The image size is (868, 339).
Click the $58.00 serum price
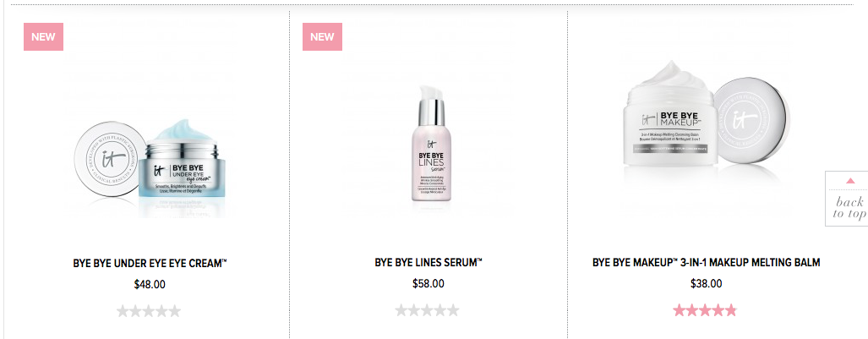428,285
